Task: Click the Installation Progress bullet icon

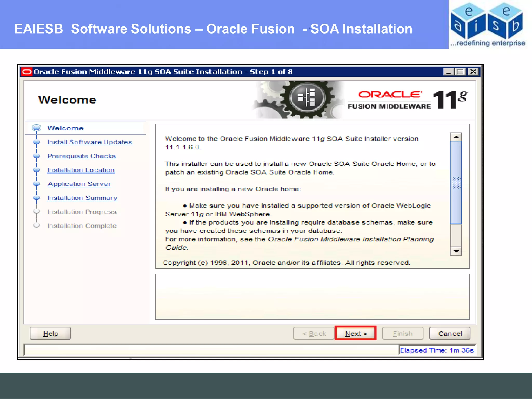Action: [x=36, y=211]
